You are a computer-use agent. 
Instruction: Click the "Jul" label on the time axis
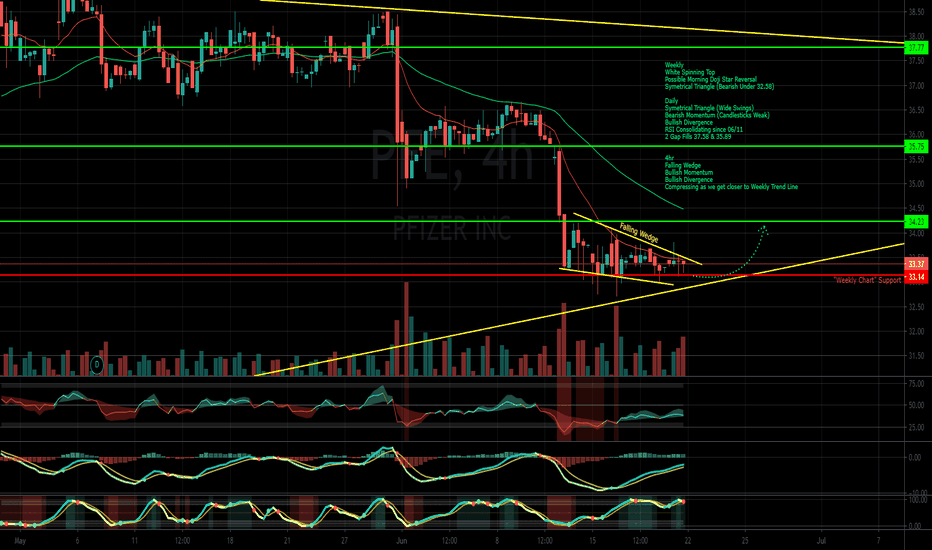[822, 541]
